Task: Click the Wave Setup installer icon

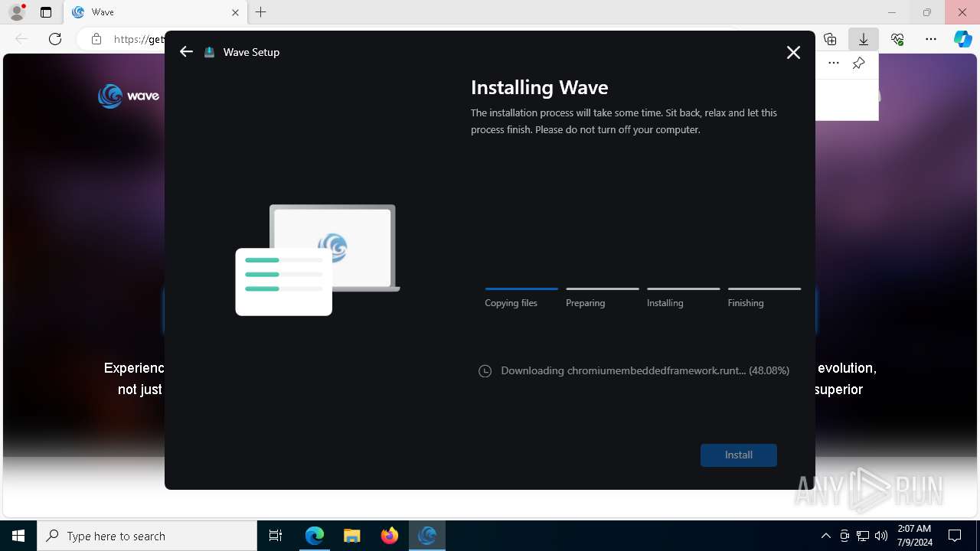Action: pos(209,52)
